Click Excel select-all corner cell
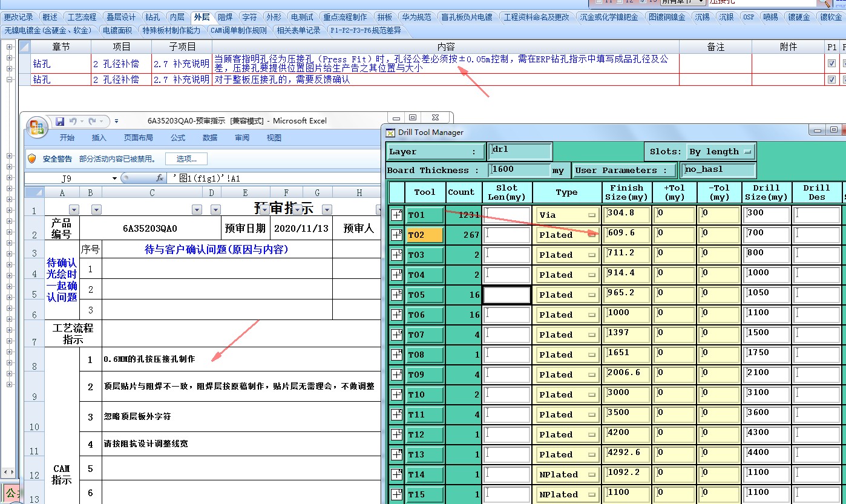The width and height of the screenshot is (846, 504). pyautogui.click(x=34, y=192)
